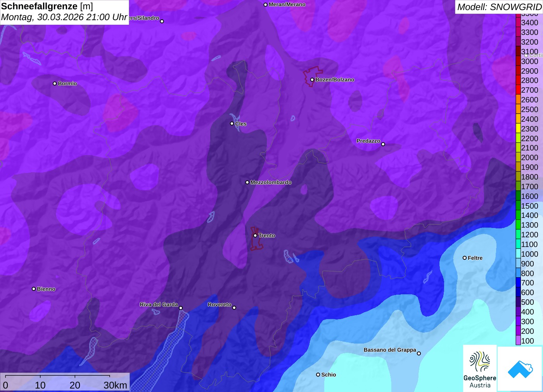Click the '20' scale bar tick label

coord(75,385)
